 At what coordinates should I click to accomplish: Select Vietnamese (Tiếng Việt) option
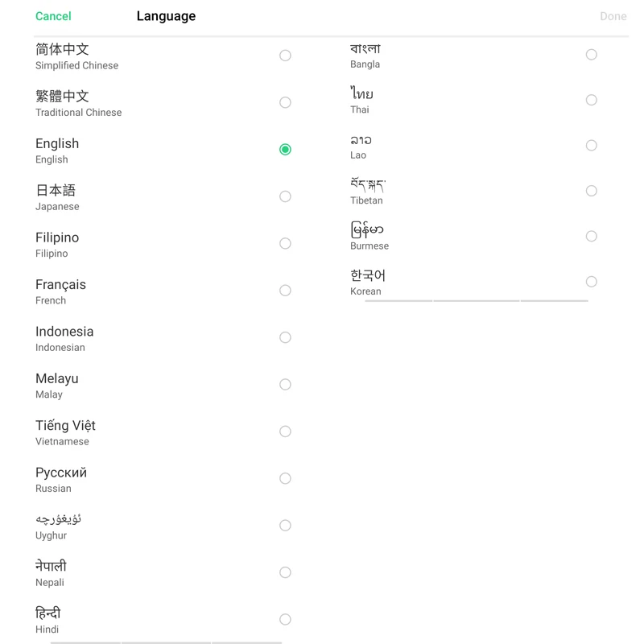pyautogui.click(x=285, y=431)
